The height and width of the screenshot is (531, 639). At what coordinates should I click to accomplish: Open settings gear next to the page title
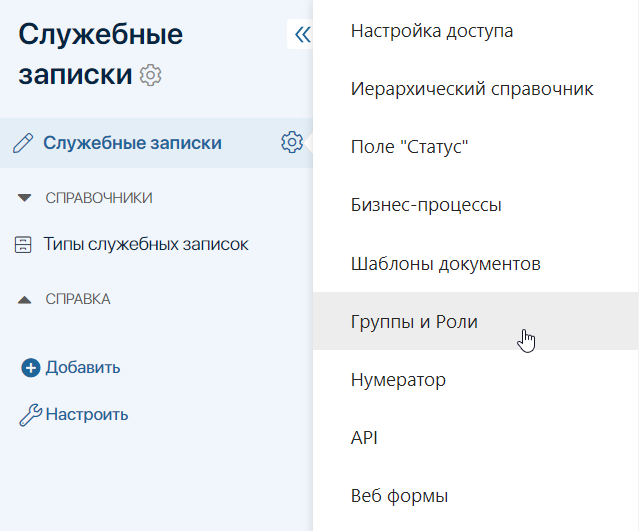[150, 75]
